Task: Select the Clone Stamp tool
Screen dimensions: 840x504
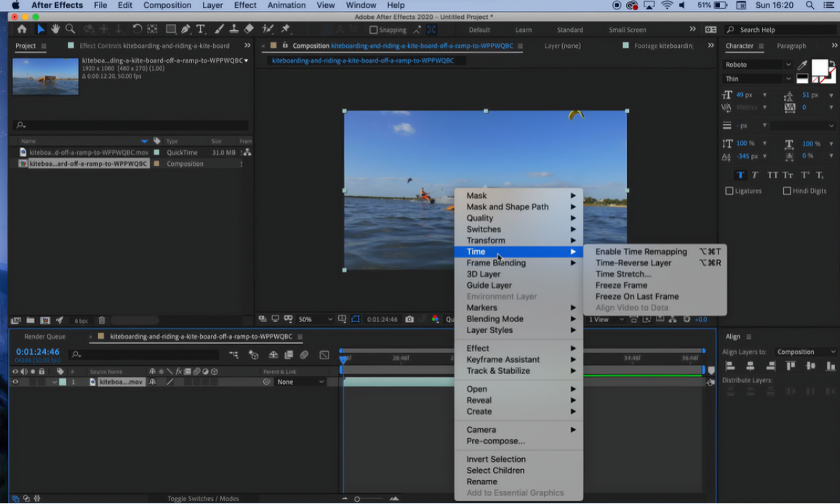Action: coord(234,29)
